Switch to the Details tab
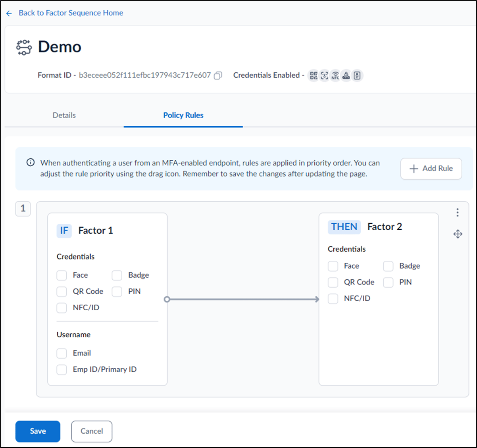Viewport: 477px width, 448px height. coord(64,115)
